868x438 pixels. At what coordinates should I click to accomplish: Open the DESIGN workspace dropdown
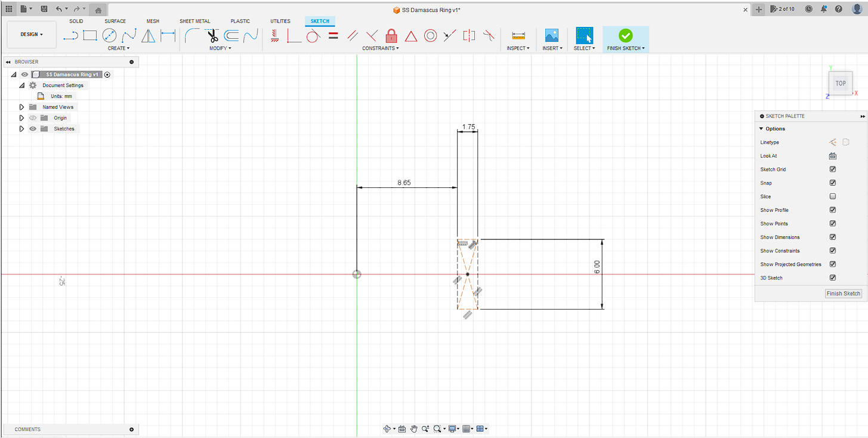(x=32, y=35)
